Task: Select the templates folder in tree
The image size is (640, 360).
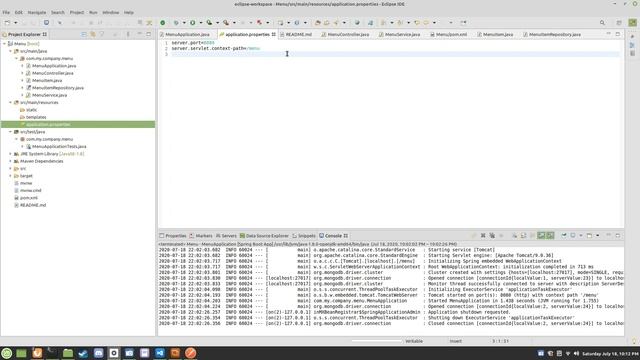Action: 36,117
